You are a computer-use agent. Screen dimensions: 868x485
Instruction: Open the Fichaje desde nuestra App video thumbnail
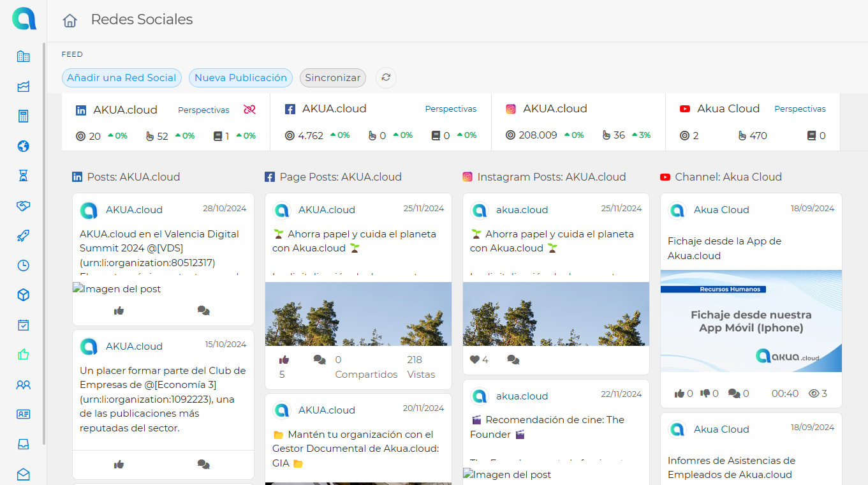751,321
